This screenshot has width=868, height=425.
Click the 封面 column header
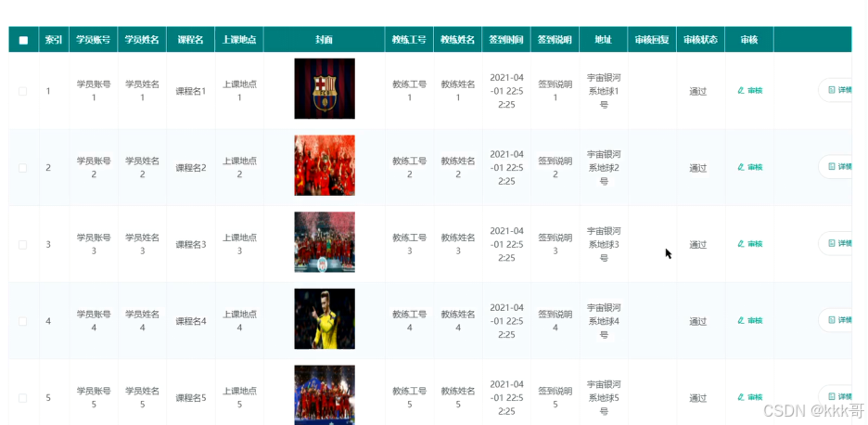(325, 40)
